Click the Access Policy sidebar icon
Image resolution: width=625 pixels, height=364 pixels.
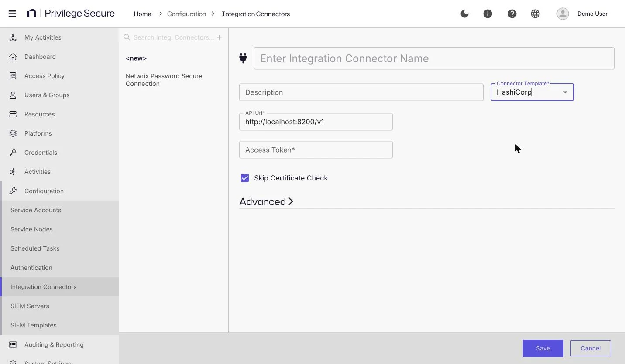point(13,76)
